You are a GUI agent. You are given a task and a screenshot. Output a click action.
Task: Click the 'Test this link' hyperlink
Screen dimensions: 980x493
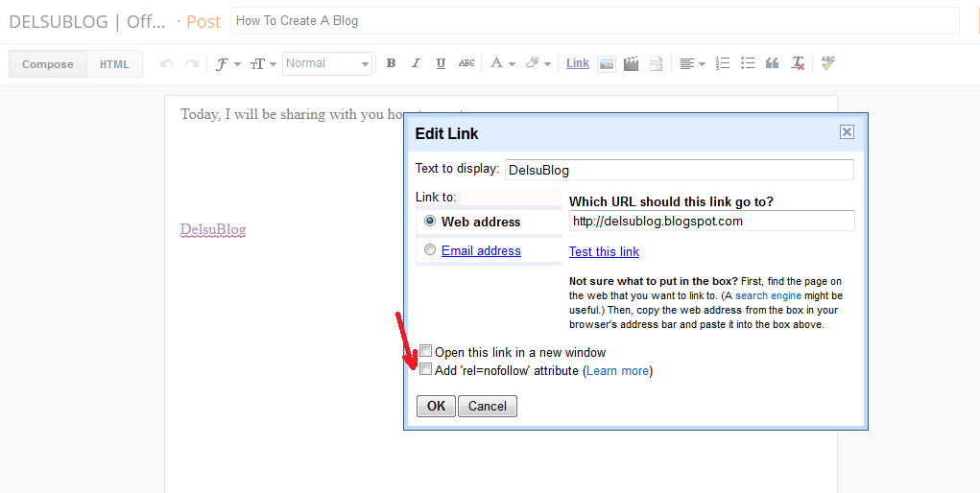pyautogui.click(x=604, y=251)
